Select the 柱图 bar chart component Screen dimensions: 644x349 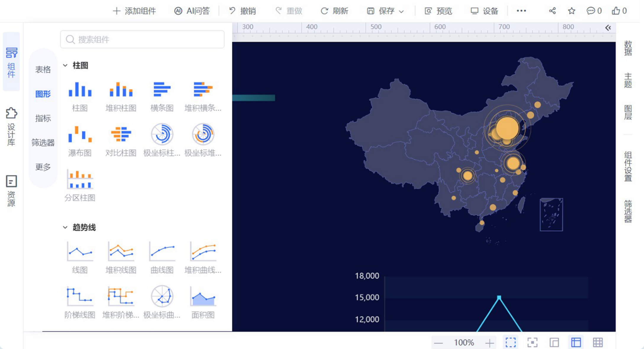click(80, 97)
